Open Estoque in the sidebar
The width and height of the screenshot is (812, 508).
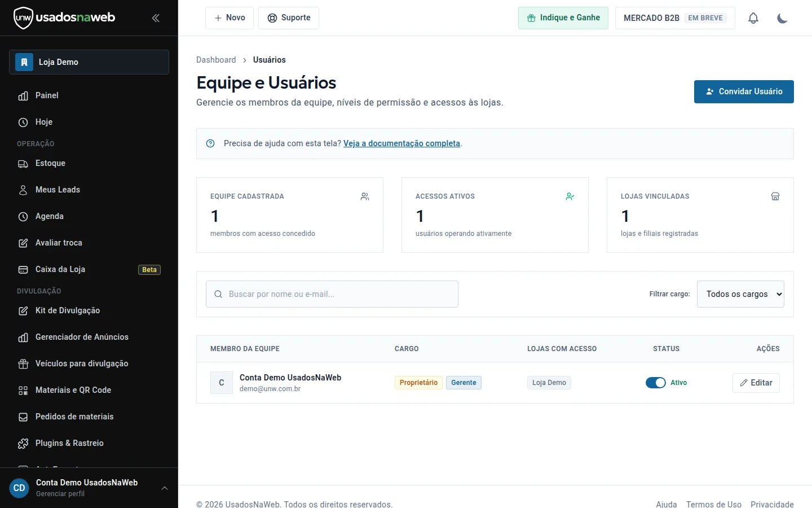point(89,164)
